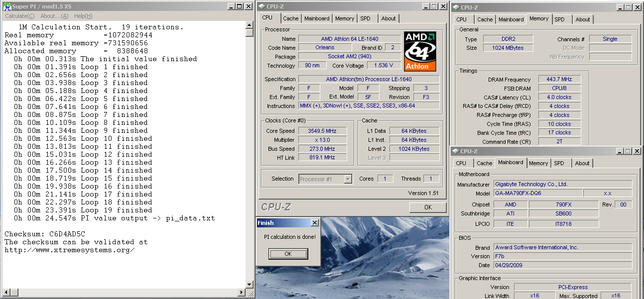Click the memory Size value 1024 MBytes

click(508, 48)
